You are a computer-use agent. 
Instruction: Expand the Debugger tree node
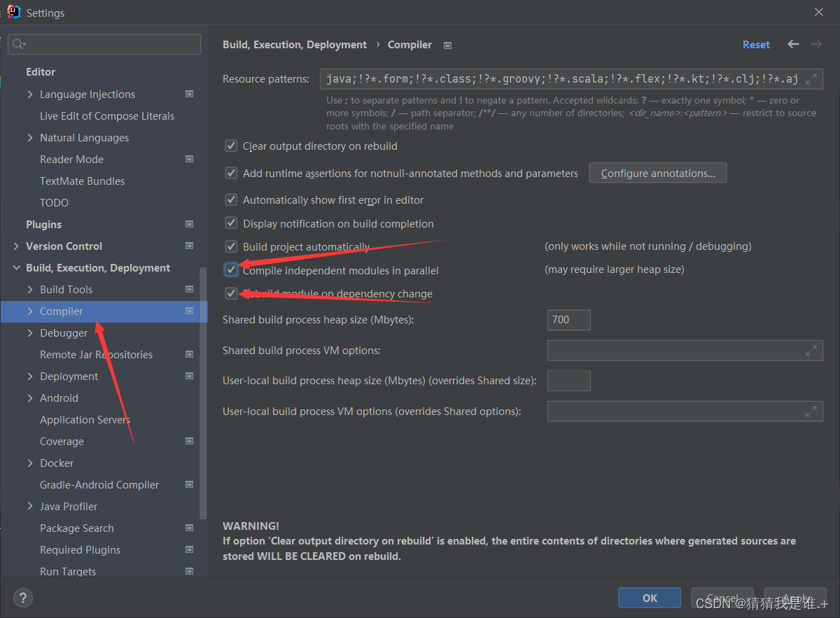30,333
